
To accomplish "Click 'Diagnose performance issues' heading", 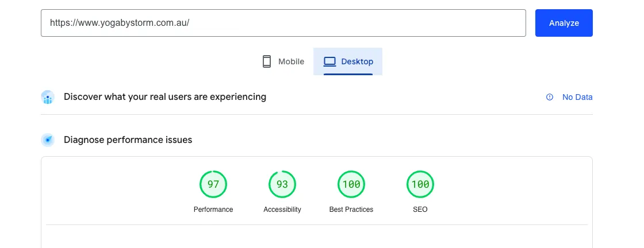I will [x=128, y=139].
